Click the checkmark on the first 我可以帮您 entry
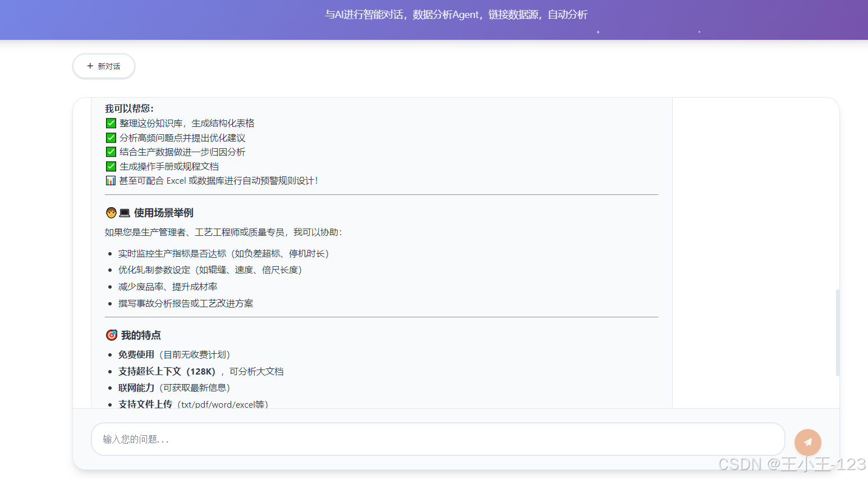 click(x=111, y=123)
